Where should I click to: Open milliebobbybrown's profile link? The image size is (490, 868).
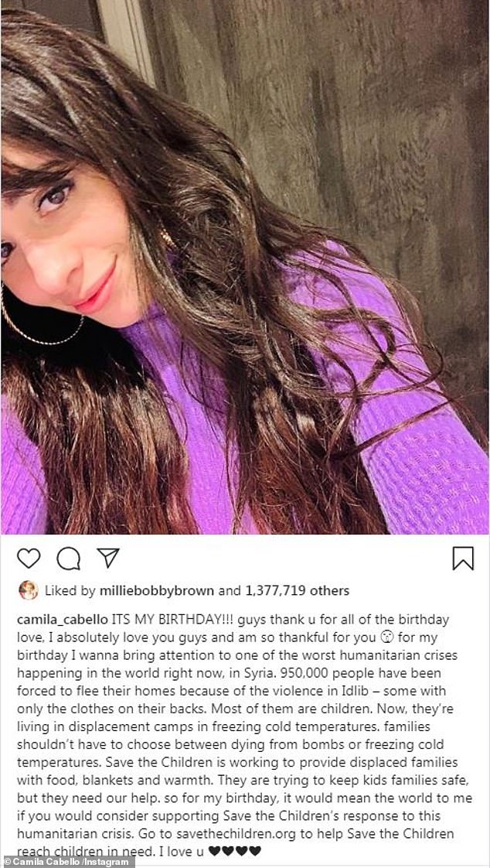157,590
